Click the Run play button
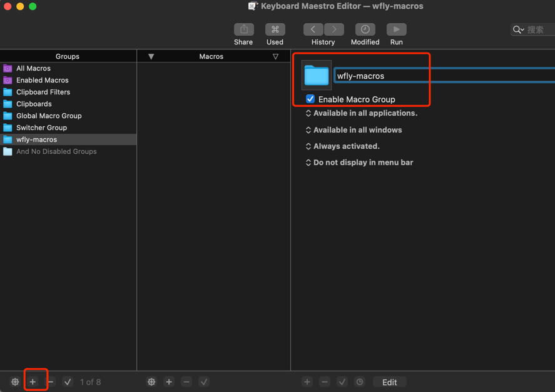The height and width of the screenshot is (392, 555). [x=397, y=29]
